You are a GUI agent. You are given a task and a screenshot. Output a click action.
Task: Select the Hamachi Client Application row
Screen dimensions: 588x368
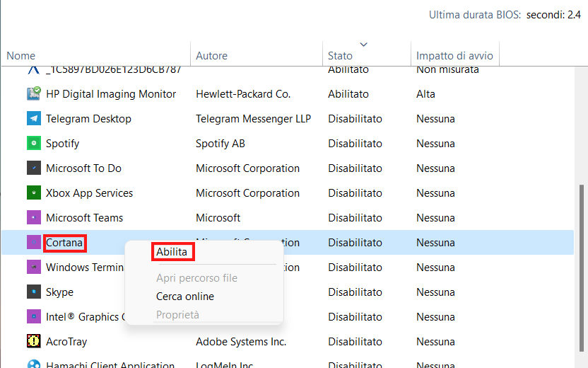tap(110, 364)
